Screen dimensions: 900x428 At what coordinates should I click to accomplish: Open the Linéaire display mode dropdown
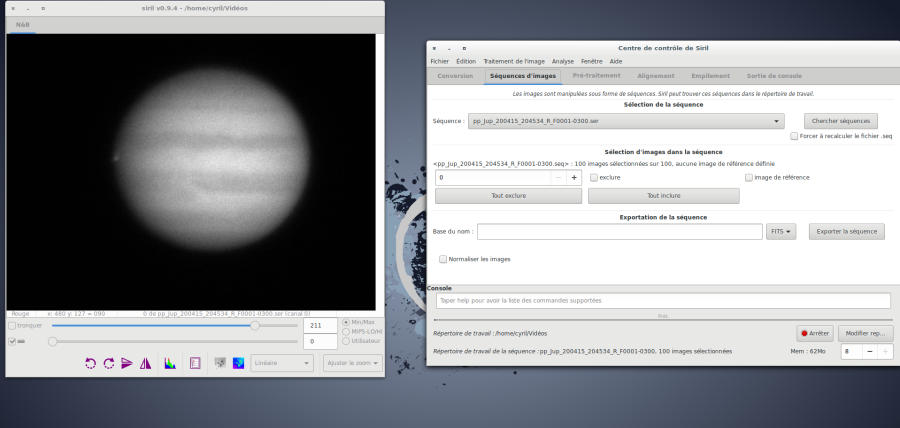point(282,363)
